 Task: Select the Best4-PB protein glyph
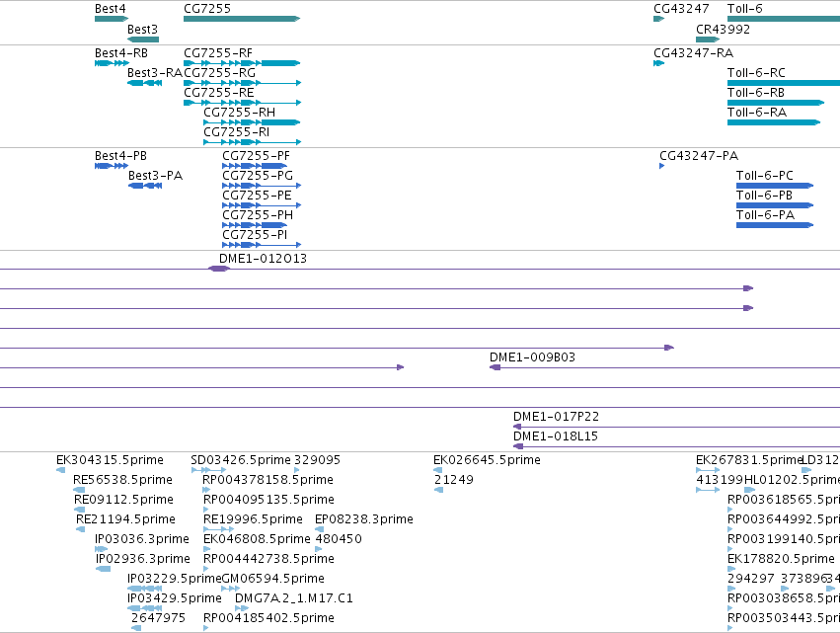112,166
